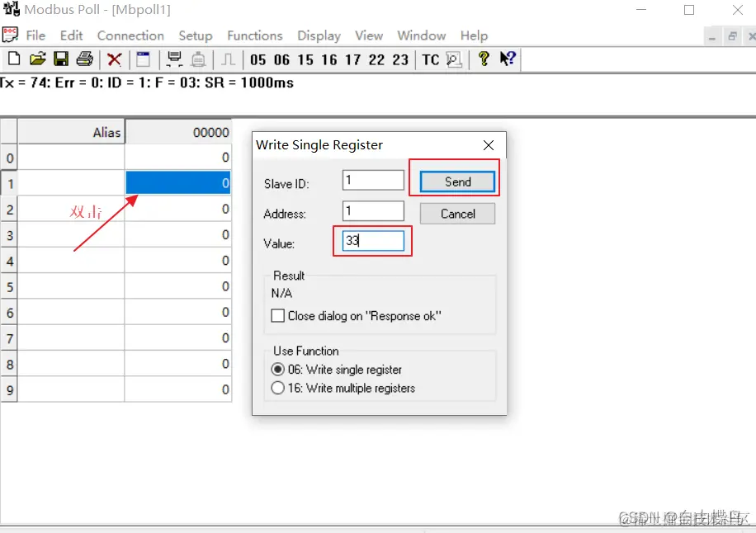756x533 pixels.
Task: Select 06: Write single register radio
Action: [x=277, y=370]
